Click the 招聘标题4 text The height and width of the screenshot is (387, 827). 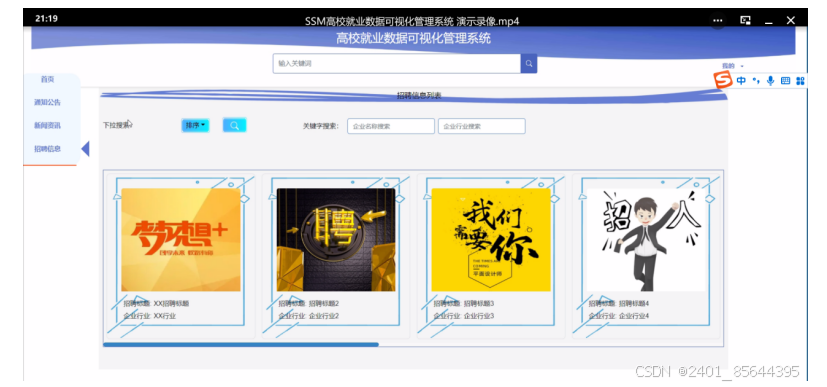tap(634, 304)
